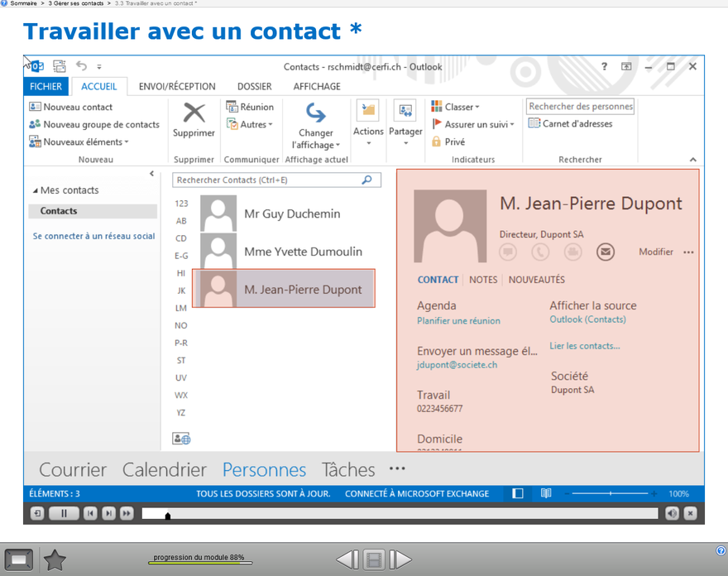Pause the tutorial playback
Viewport: 728px width, 576px height.
64,513
